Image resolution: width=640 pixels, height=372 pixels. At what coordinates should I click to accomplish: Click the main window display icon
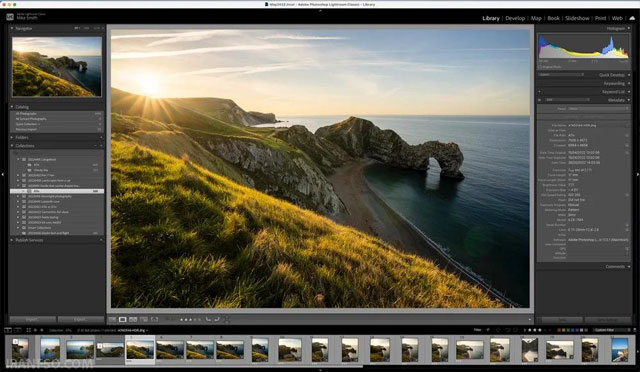click(x=8, y=330)
